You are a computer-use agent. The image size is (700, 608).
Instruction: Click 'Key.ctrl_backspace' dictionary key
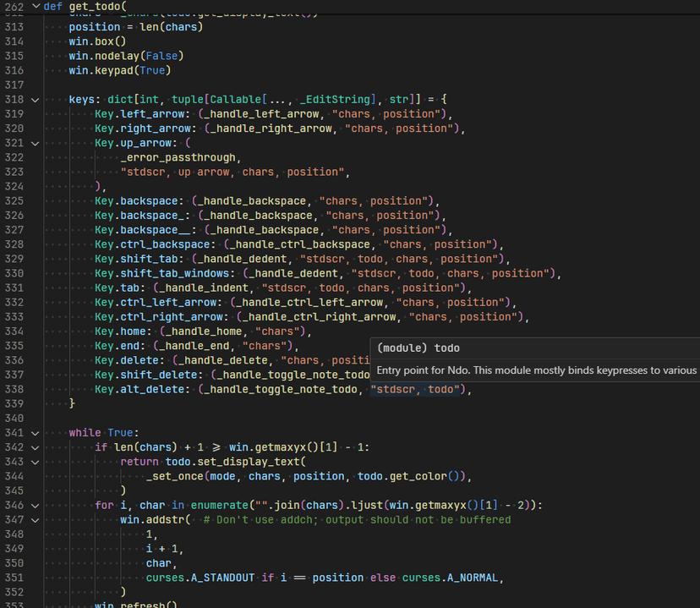152,244
